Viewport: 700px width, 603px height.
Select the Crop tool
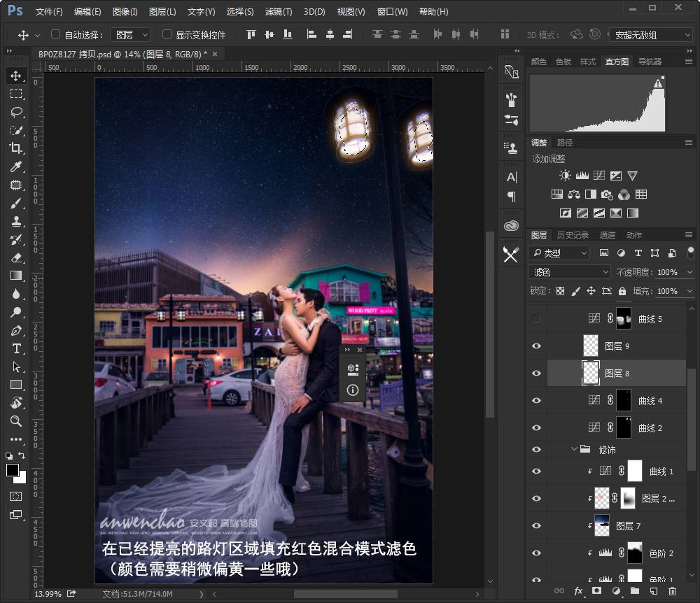(x=16, y=148)
